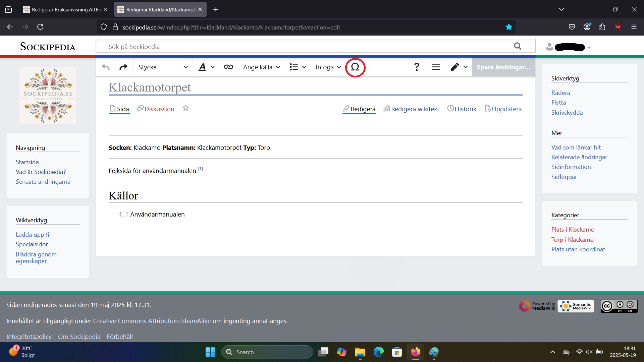Screen dimensions: 644x362
Task: Click the undo arrow in editor toolbar
Action: coord(106,67)
